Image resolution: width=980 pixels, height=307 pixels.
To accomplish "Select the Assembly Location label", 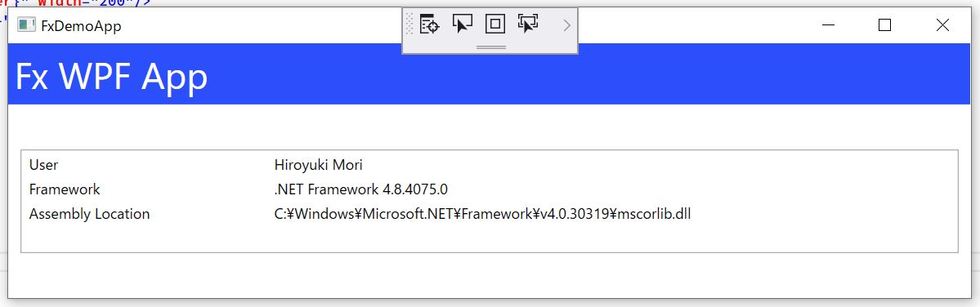I will pyautogui.click(x=89, y=214).
